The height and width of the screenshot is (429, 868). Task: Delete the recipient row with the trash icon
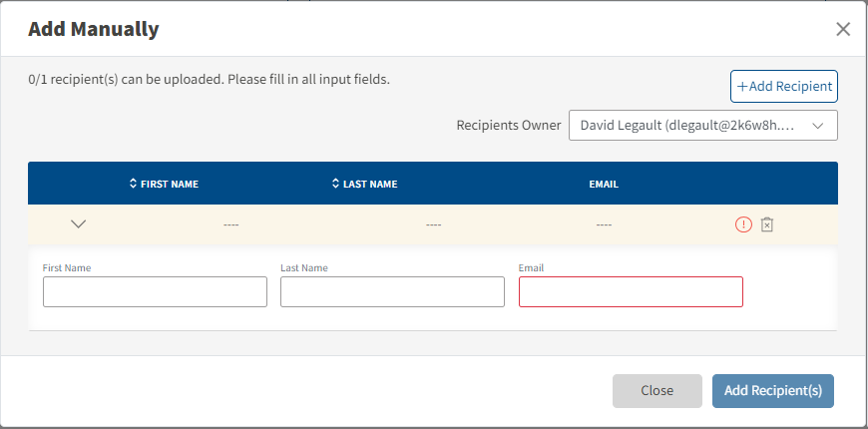(767, 224)
